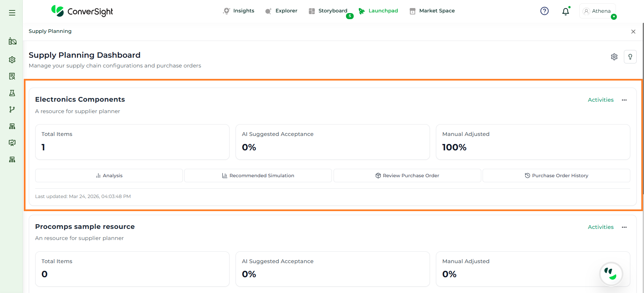This screenshot has width=644, height=293.
Task: Expand the Athena user profile dropdown
Action: pos(598,11)
